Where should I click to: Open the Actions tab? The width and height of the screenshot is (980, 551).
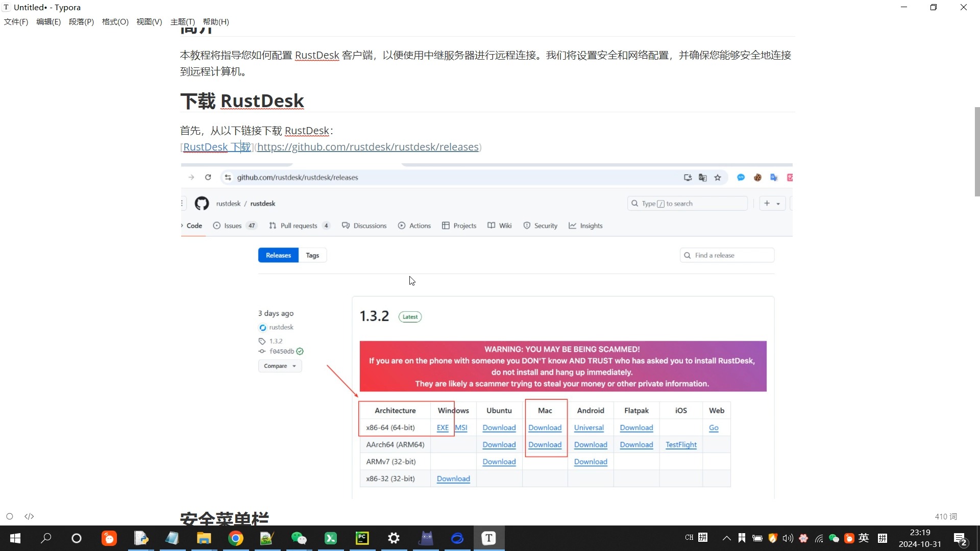[x=414, y=226]
